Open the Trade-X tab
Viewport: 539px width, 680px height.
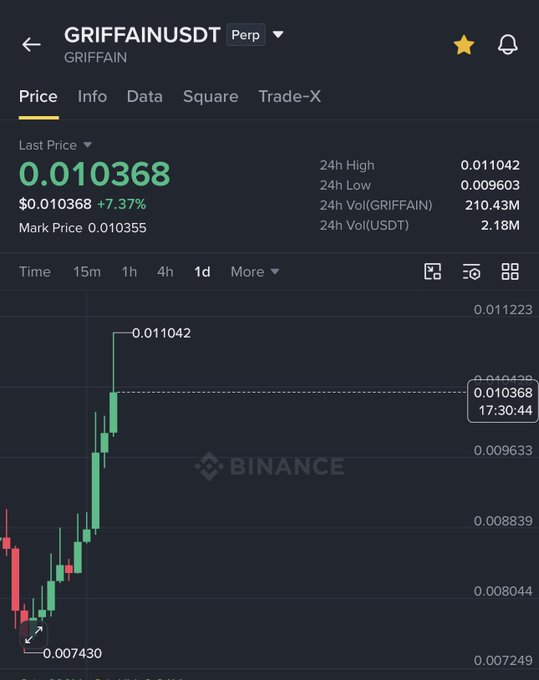290,96
